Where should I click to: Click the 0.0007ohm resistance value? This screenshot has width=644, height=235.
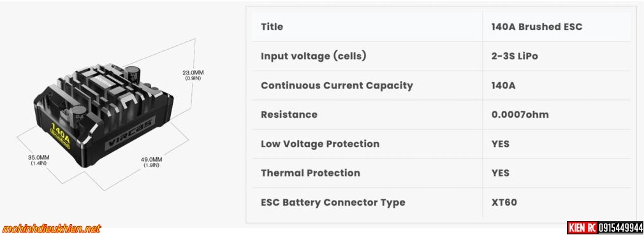(520, 115)
